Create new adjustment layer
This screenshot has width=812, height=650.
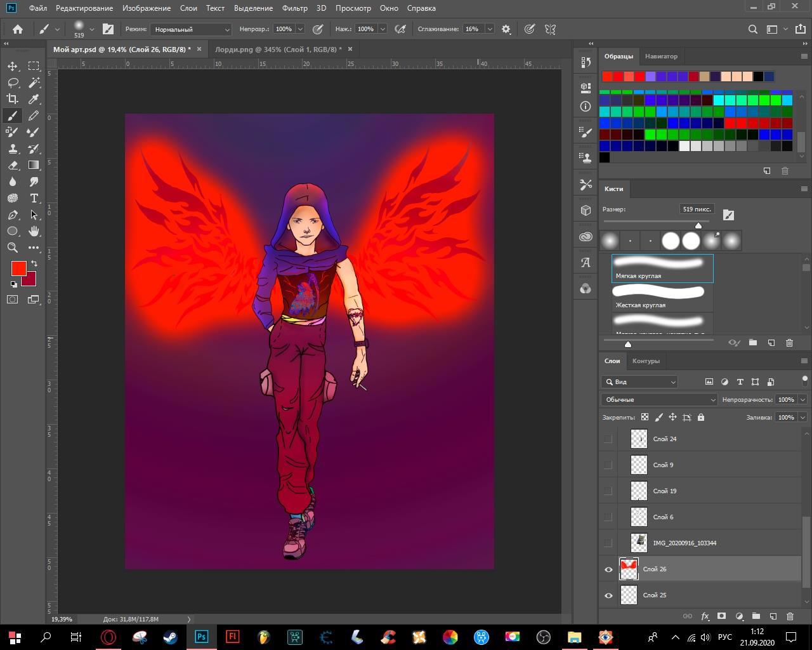pos(739,616)
